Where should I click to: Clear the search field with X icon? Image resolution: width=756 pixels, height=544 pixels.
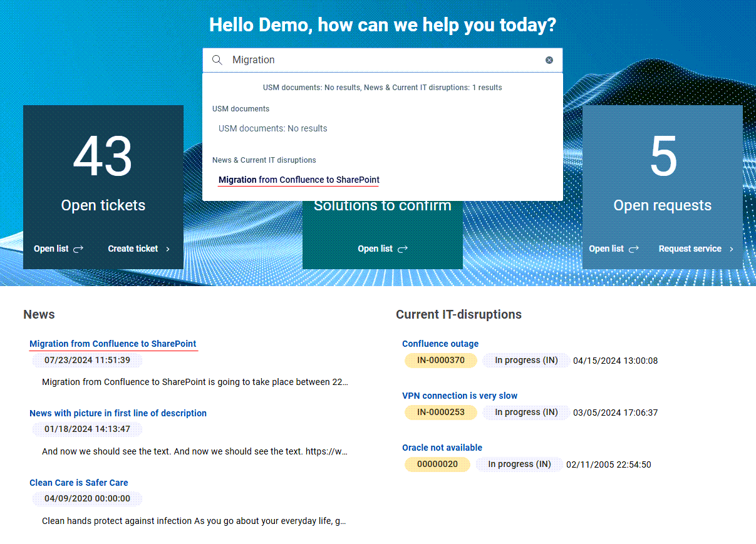(x=549, y=60)
